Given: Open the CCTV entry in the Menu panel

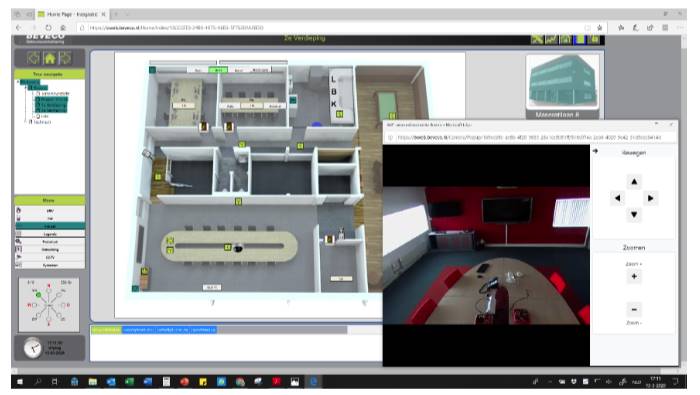Looking at the screenshot, I should 50,258.
